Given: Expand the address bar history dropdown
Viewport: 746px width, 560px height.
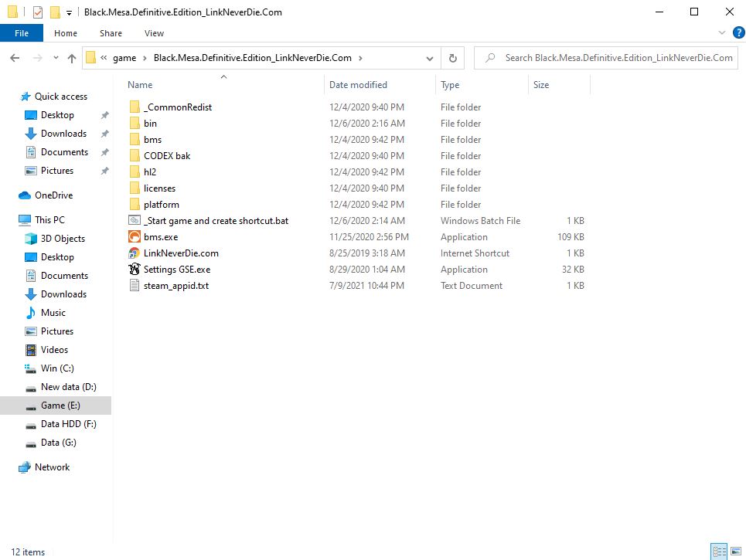Looking at the screenshot, I should tap(430, 58).
